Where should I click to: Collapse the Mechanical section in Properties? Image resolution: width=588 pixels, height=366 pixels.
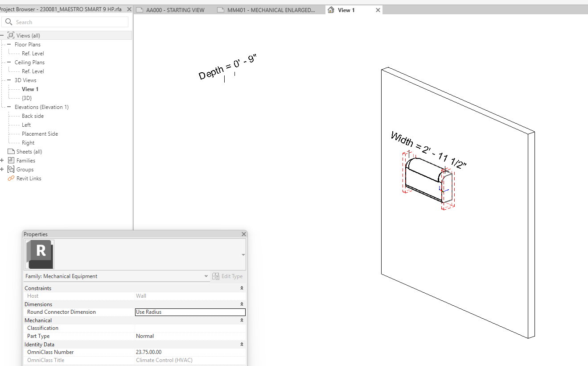click(x=242, y=320)
